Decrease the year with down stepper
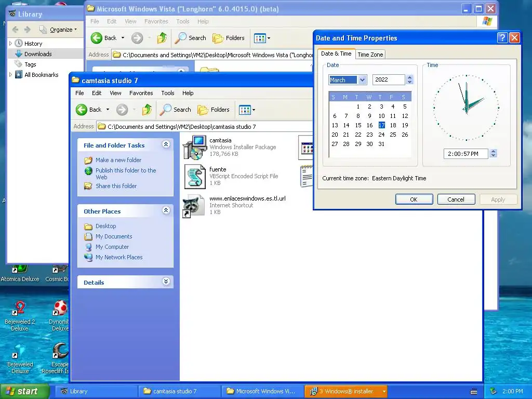 coord(409,82)
